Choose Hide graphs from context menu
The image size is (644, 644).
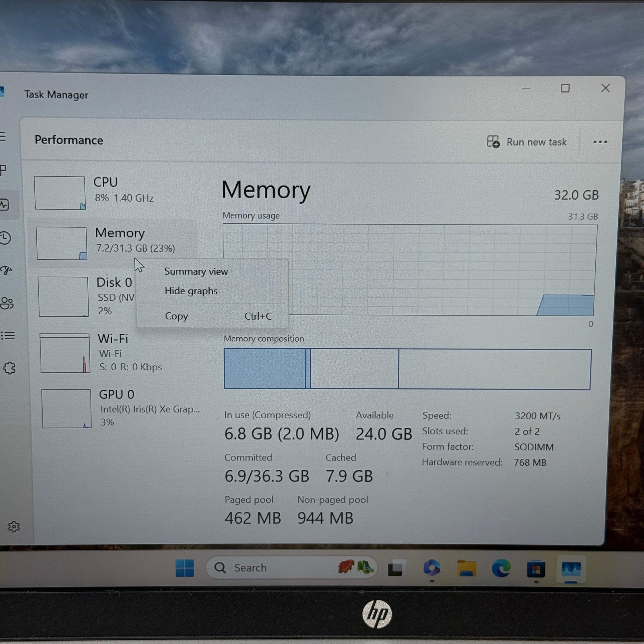click(x=191, y=291)
